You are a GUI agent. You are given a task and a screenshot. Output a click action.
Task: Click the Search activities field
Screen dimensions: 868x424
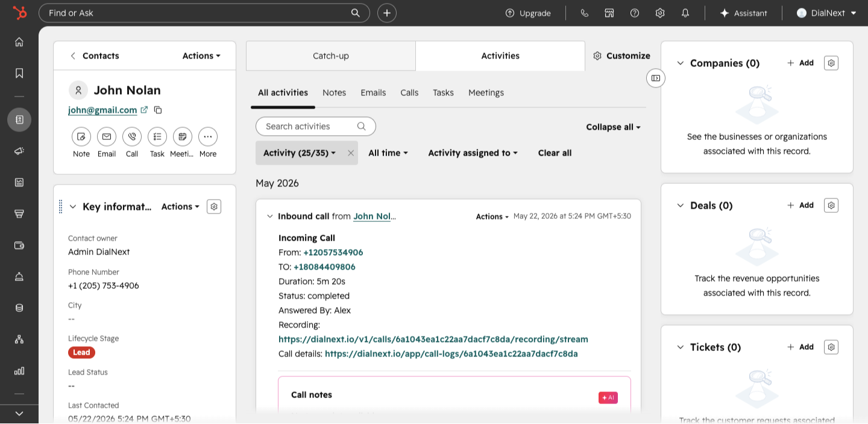coord(316,126)
